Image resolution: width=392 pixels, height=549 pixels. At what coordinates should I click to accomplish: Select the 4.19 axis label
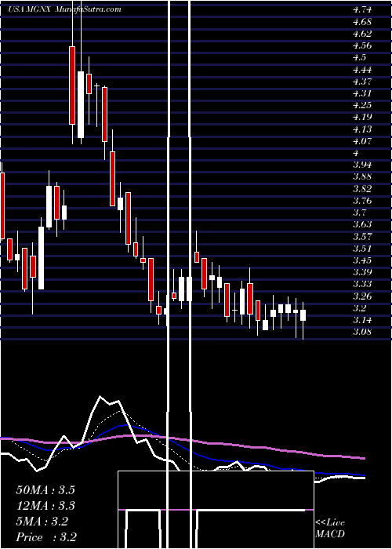pos(362,117)
